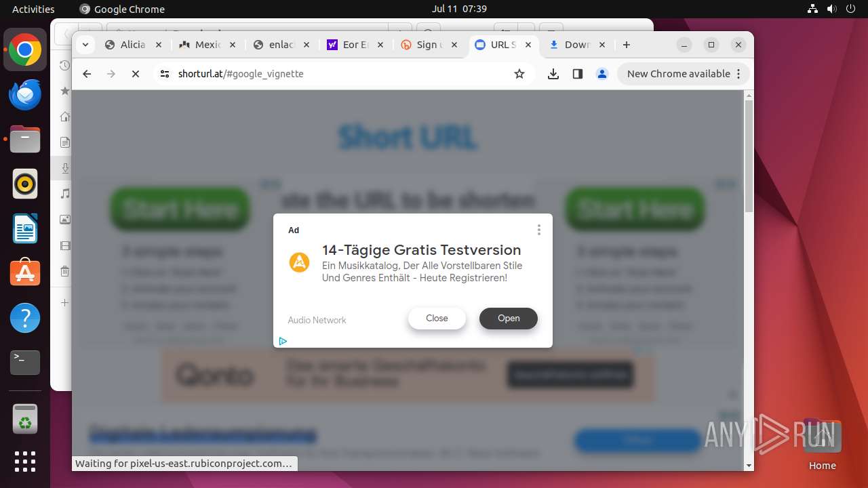Open volume icon in top bar
Screen dimensions: 868x488
(x=831, y=9)
